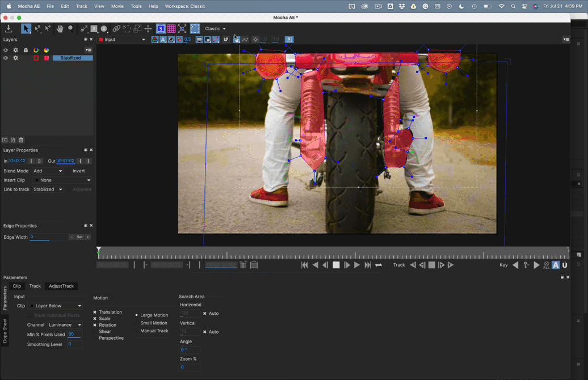Screen dimensions: 588x380
Task: Select Manual Track radio option
Action: (136, 331)
